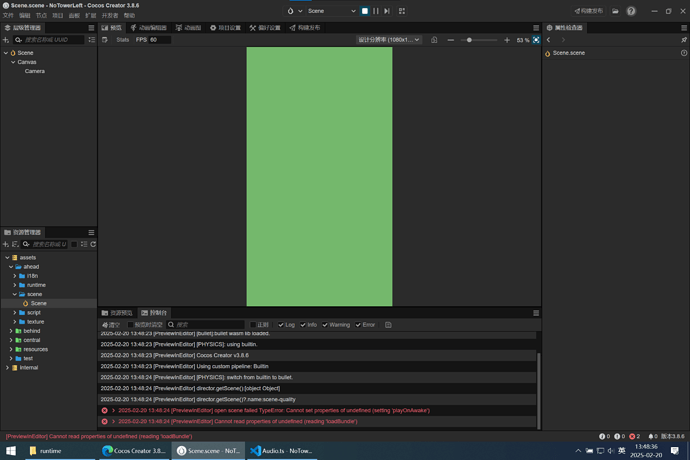The width and height of the screenshot is (690, 460).
Task: Collapse the ahead folder
Action: [11, 267]
